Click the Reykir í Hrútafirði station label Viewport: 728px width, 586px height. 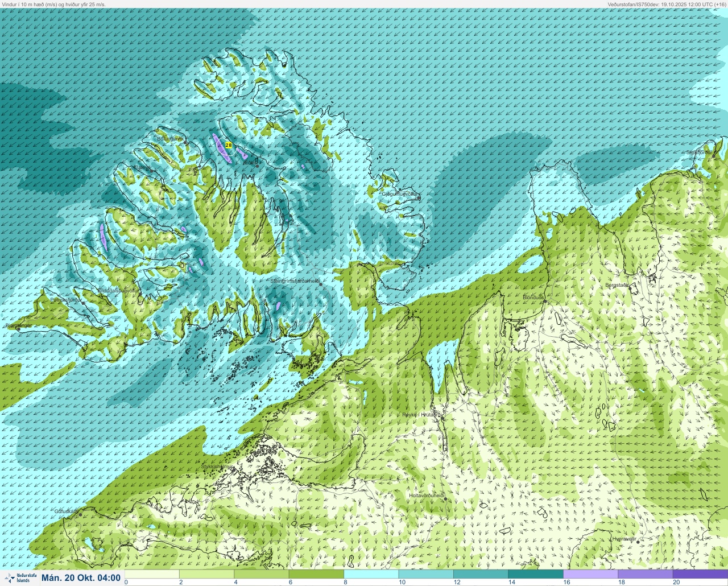tap(422, 415)
